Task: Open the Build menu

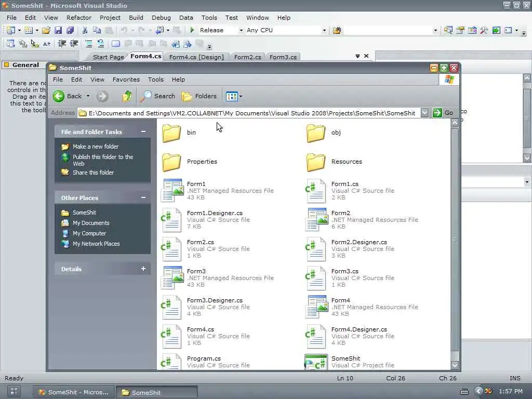Action: (136, 18)
